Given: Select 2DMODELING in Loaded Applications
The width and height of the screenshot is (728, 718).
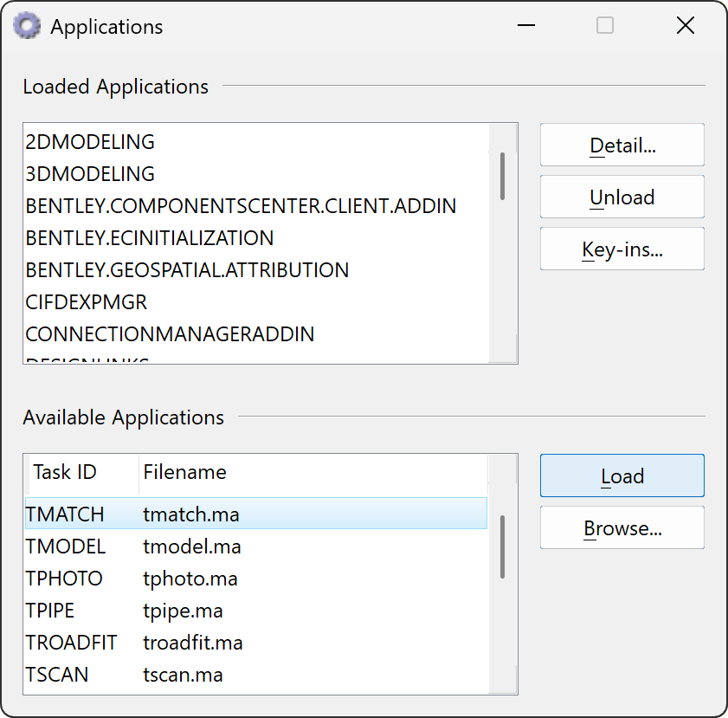Looking at the screenshot, I should click(256, 142).
